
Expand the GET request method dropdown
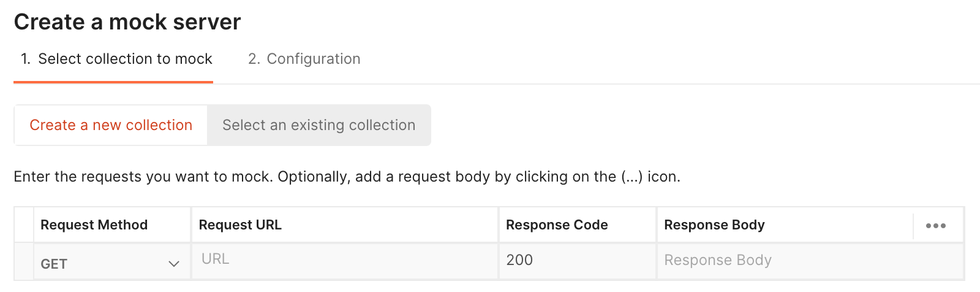click(110, 264)
